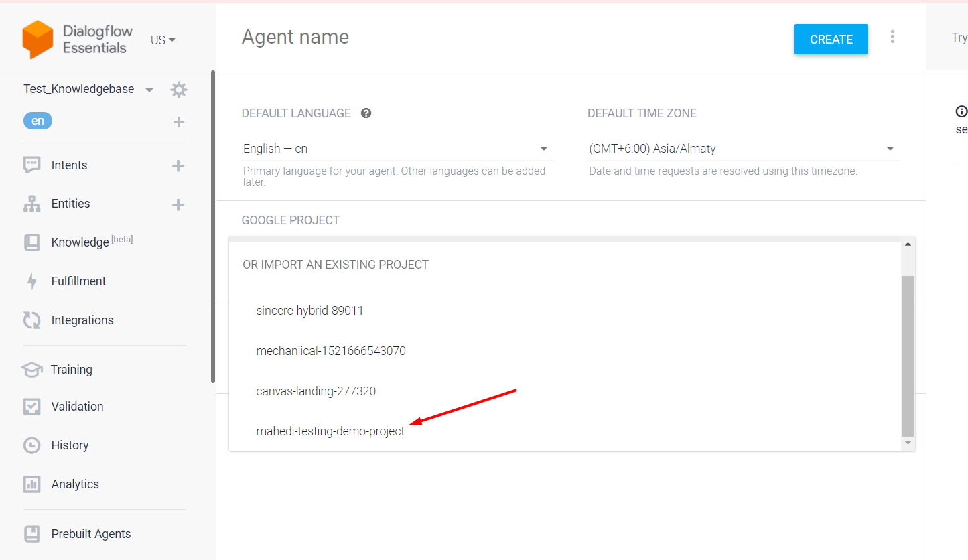The image size is (968, 560).
Task: Click the add language plus button
Action: click(x=178, y=122)
